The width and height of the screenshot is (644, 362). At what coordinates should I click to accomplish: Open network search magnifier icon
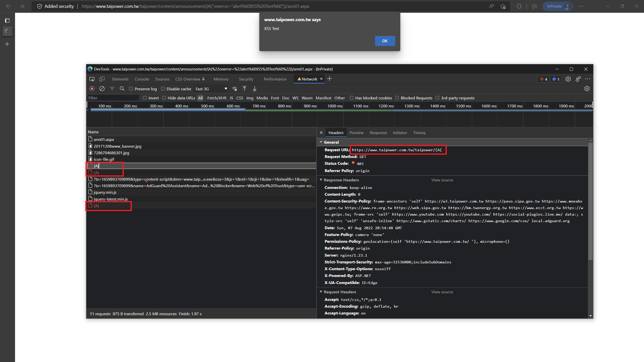click(x=122, y=89)
